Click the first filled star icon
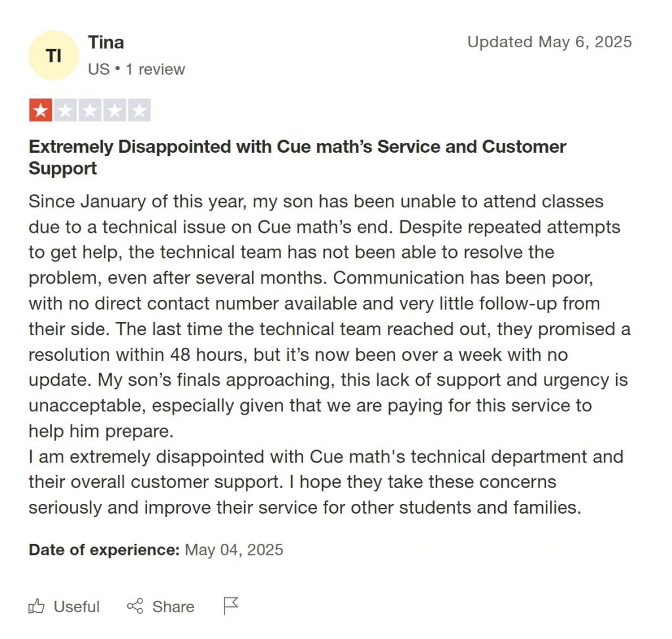The height and width of the screenshot is (639, 672). (41, 110)
